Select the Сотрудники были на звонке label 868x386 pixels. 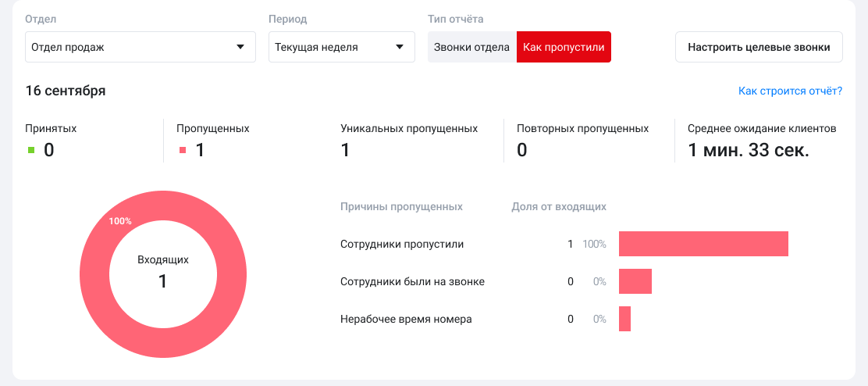click(412, 281)
